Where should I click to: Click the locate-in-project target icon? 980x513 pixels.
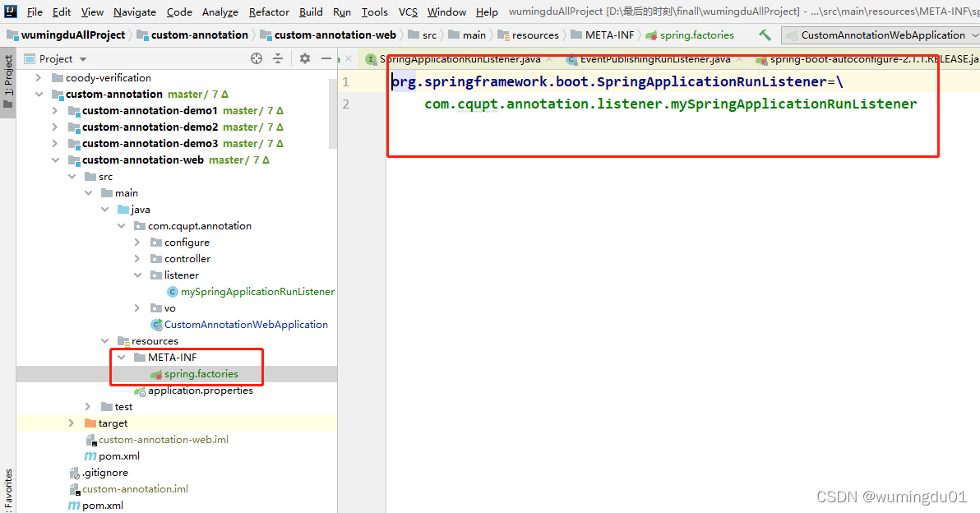point(257,58)
